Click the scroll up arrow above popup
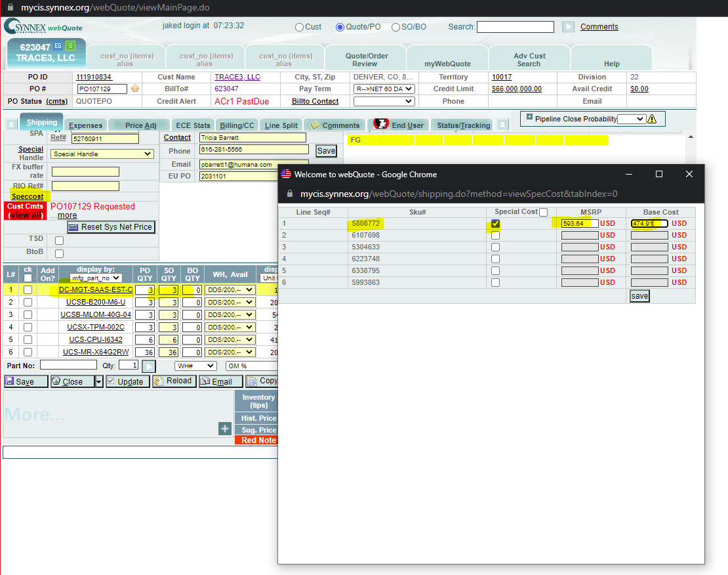This screenshot has height=575, width=728. (x=691, y=137)
